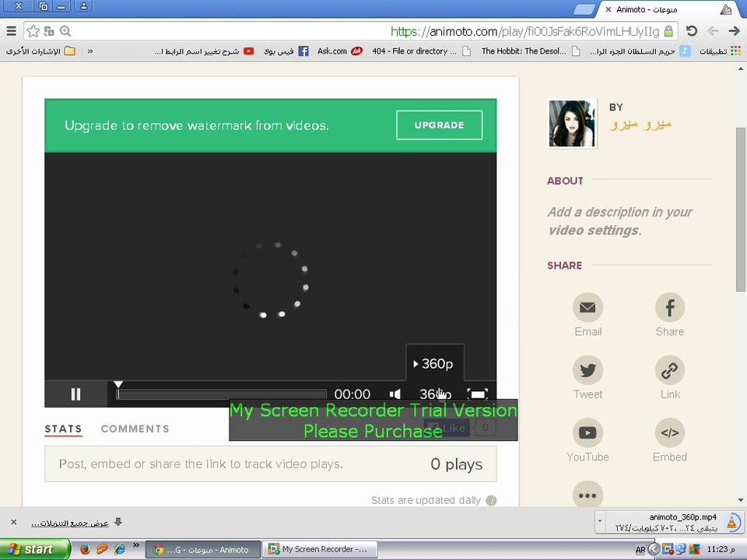747x560 pixels.
Task: Open the Windows Start button
Action: [34, 549]
